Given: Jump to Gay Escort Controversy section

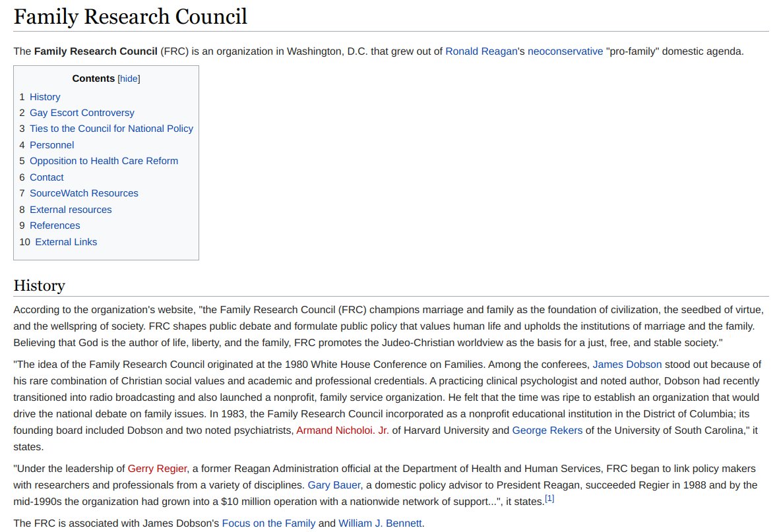Looking at the screenshot, I should [82, 113].
